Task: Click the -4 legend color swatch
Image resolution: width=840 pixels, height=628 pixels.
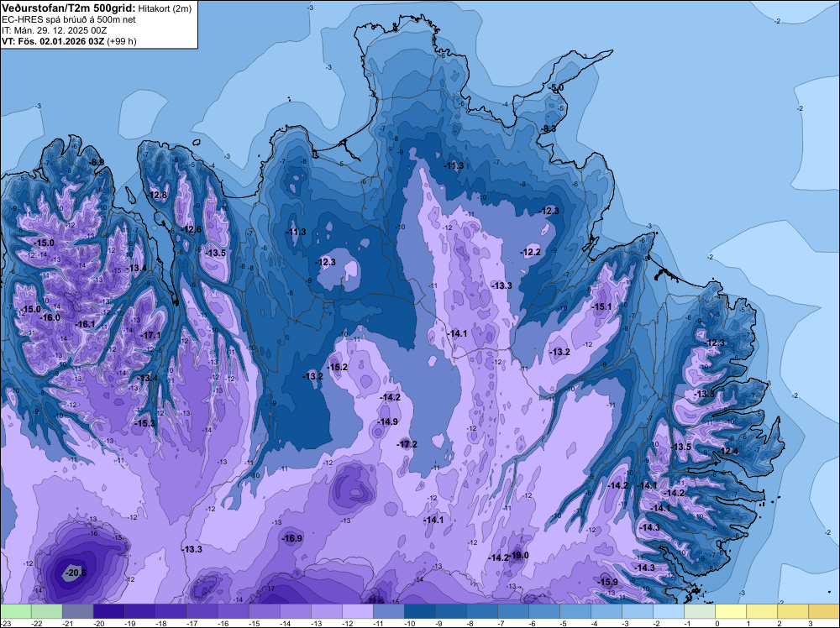Action: pos(606,611)
